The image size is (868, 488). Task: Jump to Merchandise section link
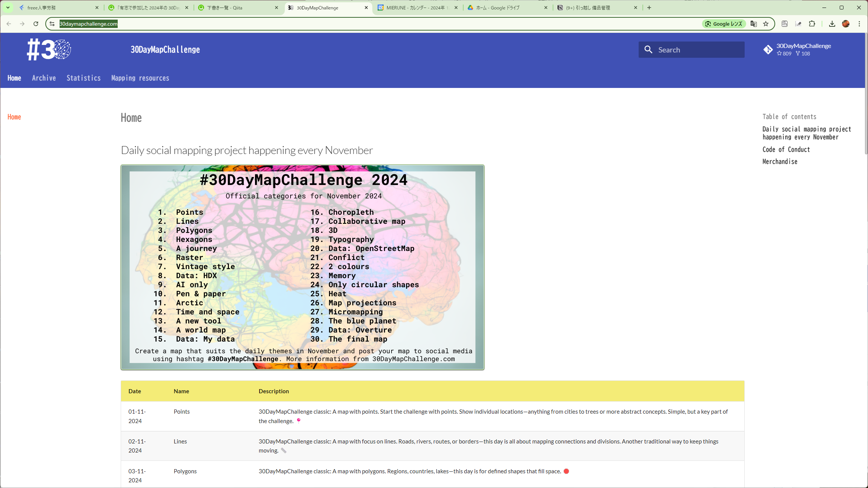click(780, 162)
